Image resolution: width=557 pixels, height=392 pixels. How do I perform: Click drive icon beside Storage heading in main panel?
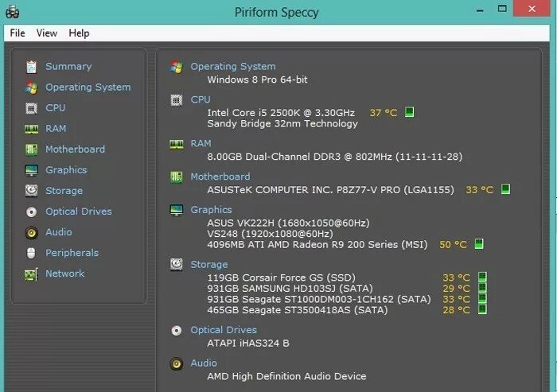[x=177, y=265]
